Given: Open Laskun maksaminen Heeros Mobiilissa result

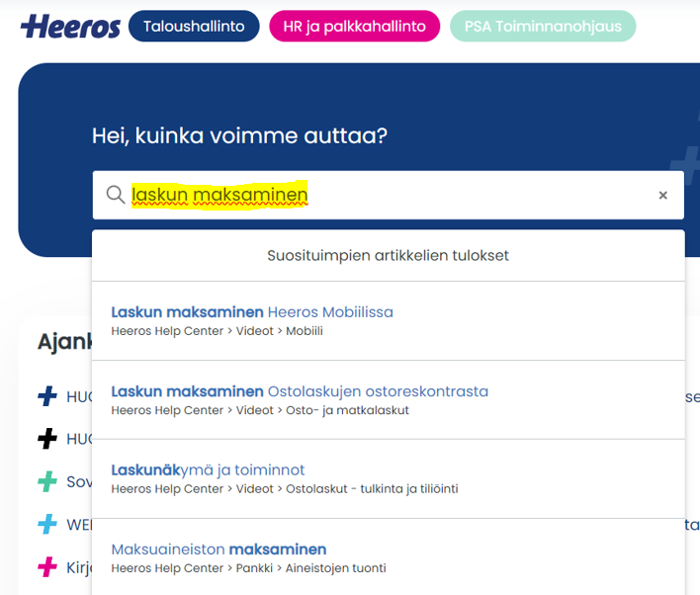Looking at the screenshot, I should [x=252, y=312].
